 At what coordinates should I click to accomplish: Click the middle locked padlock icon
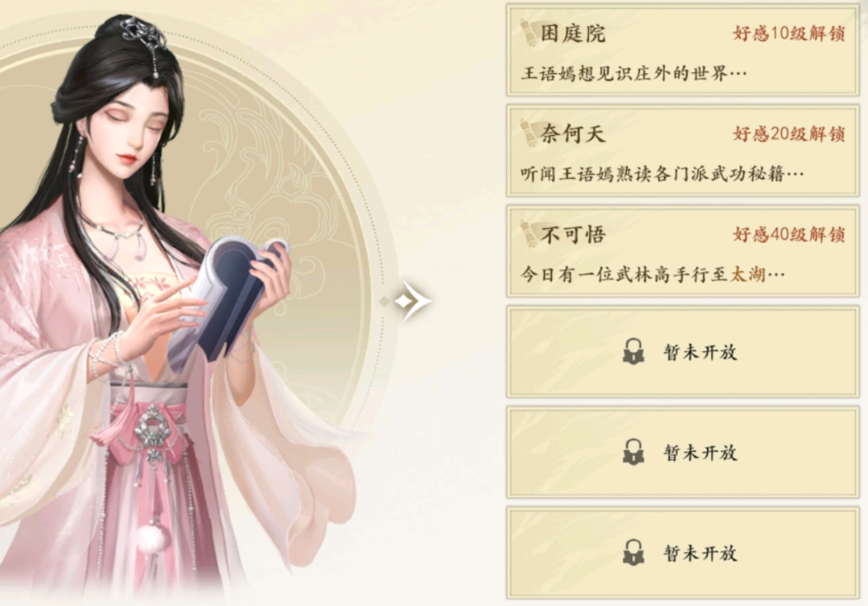tap(633, 452)
